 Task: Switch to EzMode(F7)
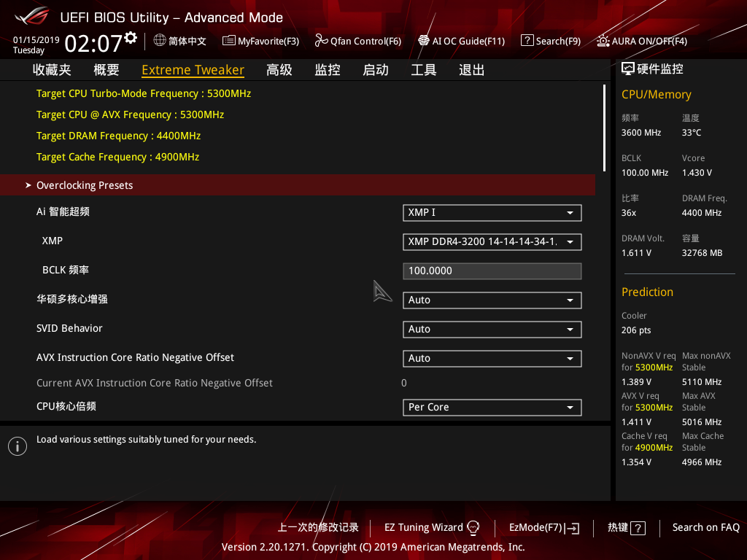pyautogui.click(x=543, y=527)
